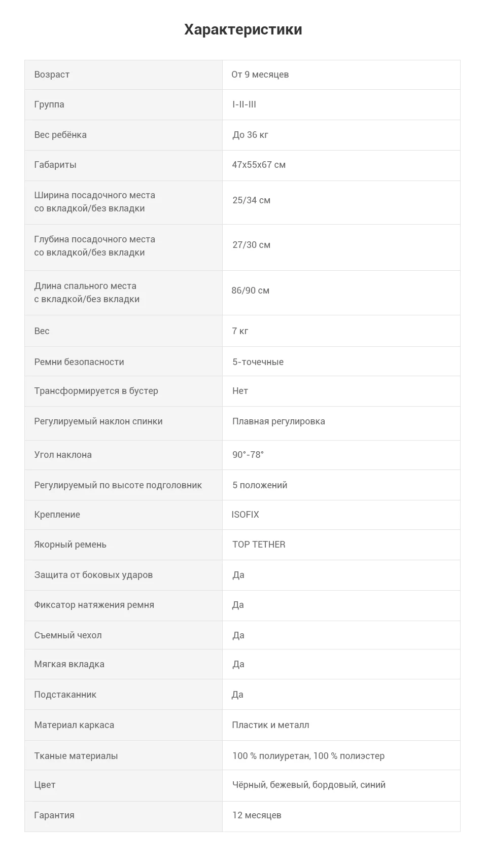Screen dimensions: 487x868
Task: Select the Габариты 47x55x67 см value
Action: point(259,165)
